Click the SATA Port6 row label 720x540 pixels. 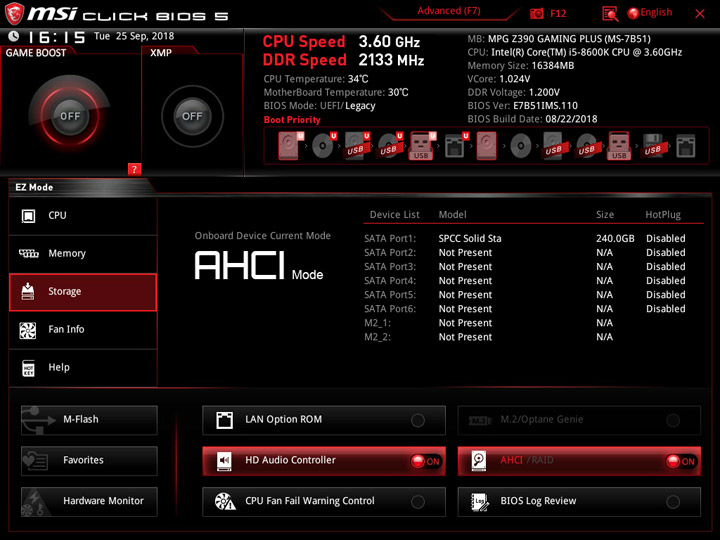pyautogui.click(x=390, y=309)
